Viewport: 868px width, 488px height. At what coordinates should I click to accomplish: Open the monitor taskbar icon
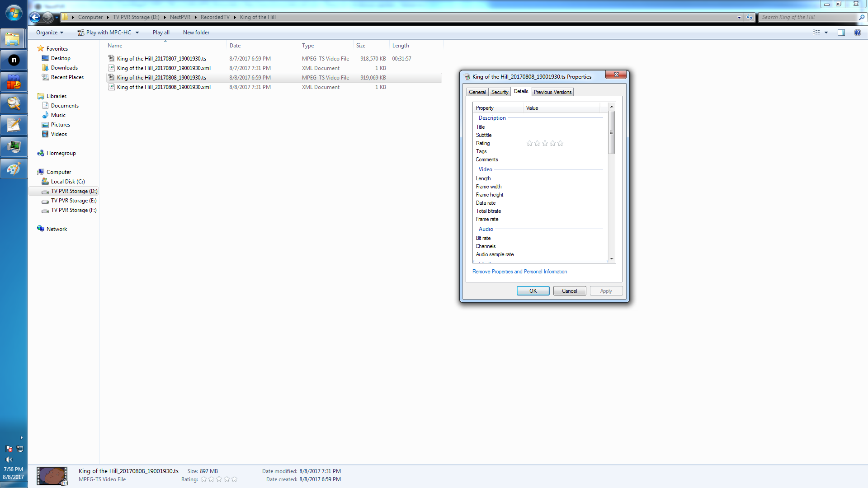[14, 147]
